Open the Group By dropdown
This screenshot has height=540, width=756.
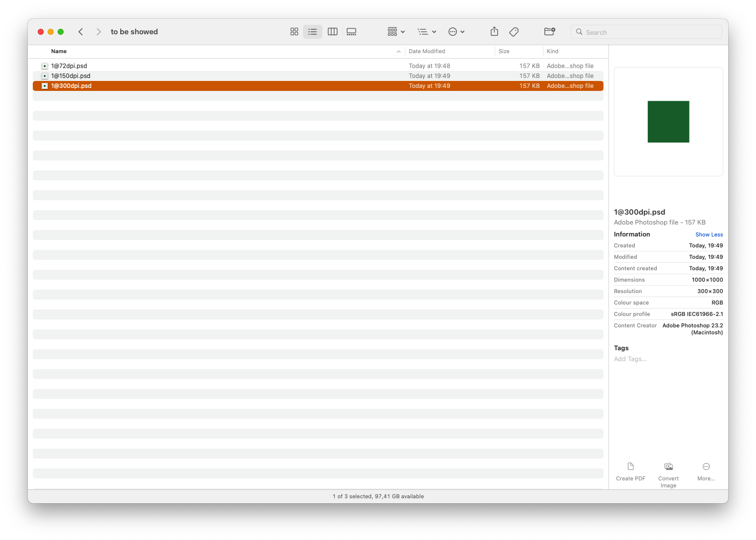coord(396,32)
